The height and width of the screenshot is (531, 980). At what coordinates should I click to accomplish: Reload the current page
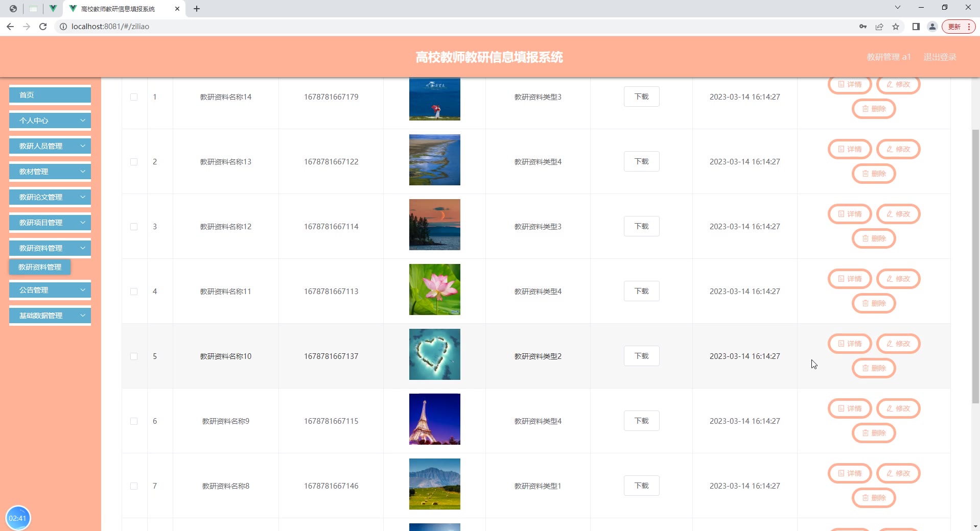pyautogui.click(x=43, y=27)
